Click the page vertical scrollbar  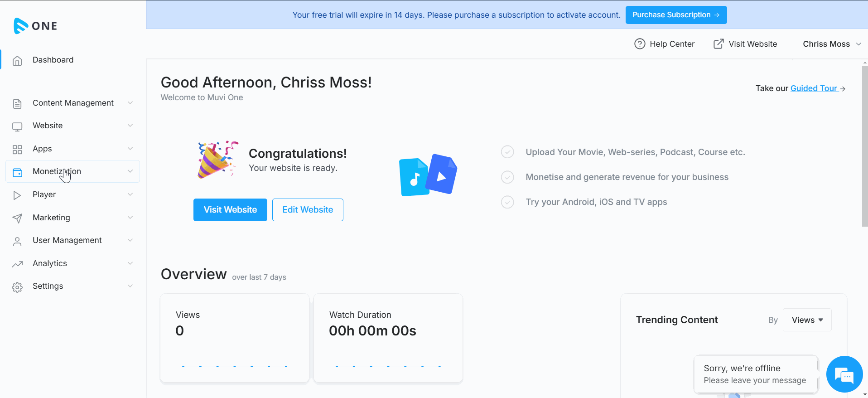[x=864, y=146]
